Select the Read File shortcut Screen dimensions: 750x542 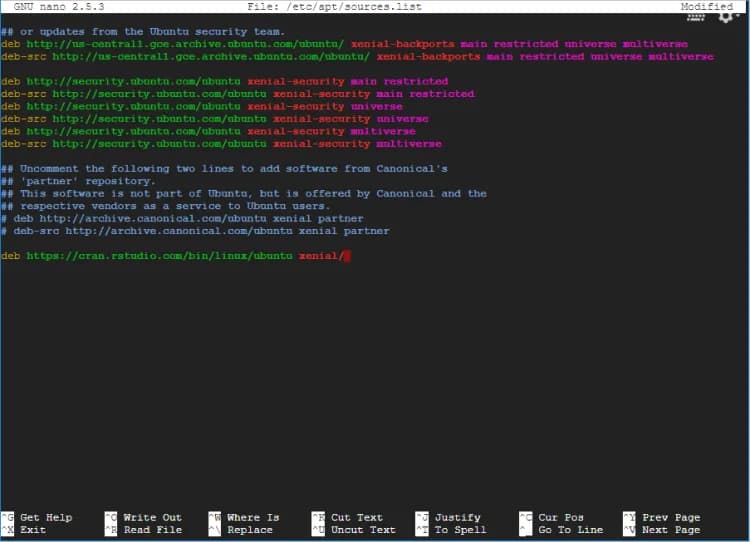(152, 530)
